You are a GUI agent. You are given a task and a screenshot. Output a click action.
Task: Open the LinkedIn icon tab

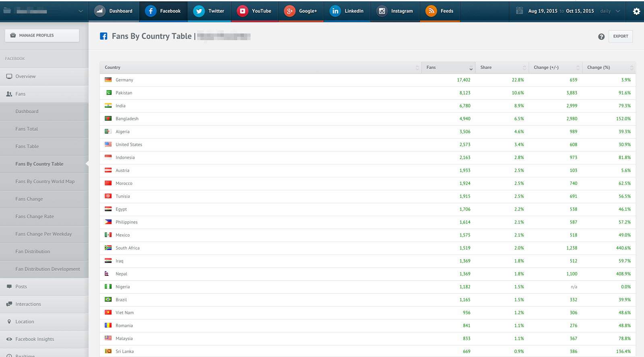[335, 11]
